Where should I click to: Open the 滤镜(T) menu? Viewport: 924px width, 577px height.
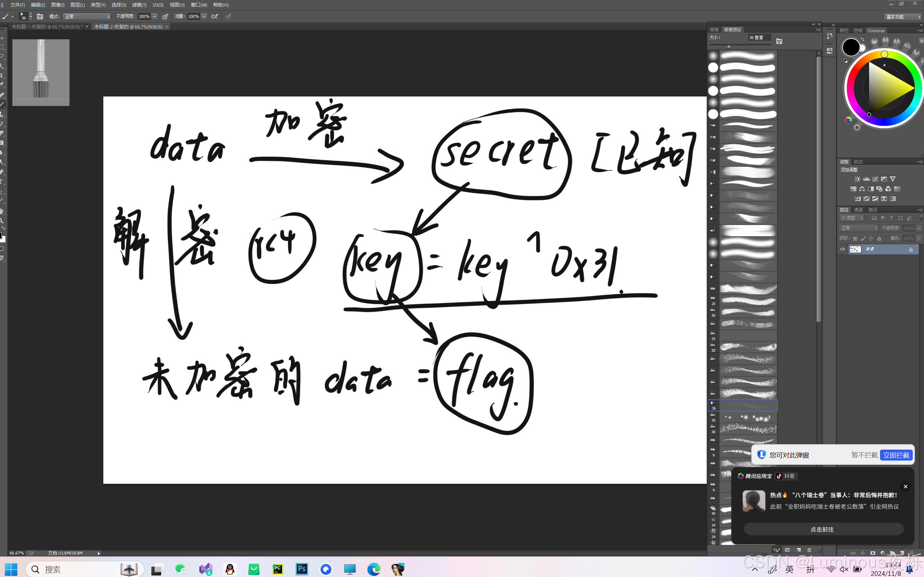[x=139, y=5]
